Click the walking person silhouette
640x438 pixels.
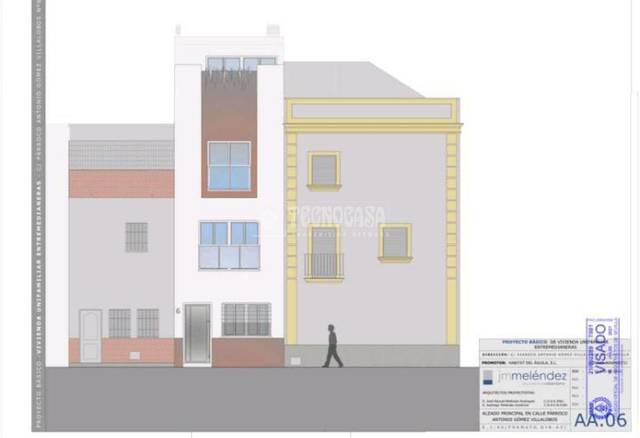[333, 346]
